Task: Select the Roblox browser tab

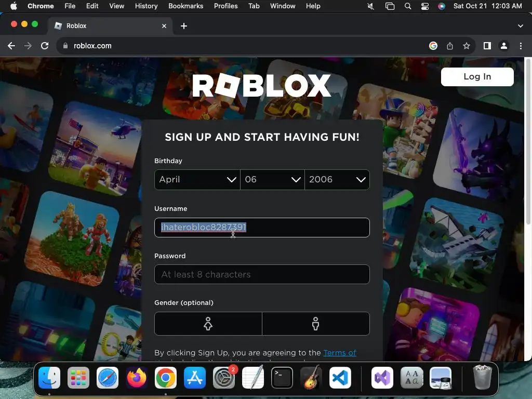Action: (x=110, y=26)
